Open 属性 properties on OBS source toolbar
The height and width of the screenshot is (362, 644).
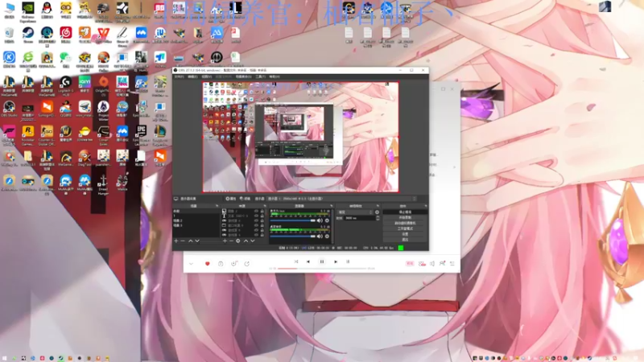click(x=230, y=199)
